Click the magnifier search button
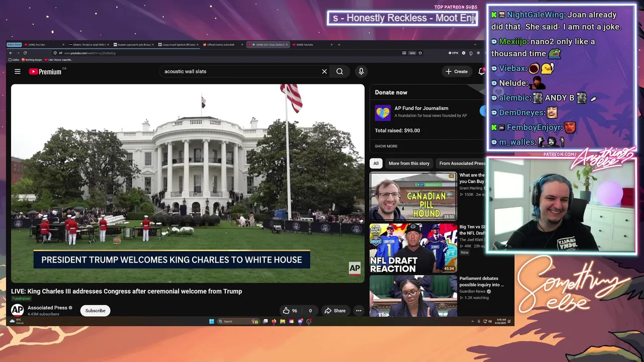Viewport: 644px width, 362px height. click(340, 71)
